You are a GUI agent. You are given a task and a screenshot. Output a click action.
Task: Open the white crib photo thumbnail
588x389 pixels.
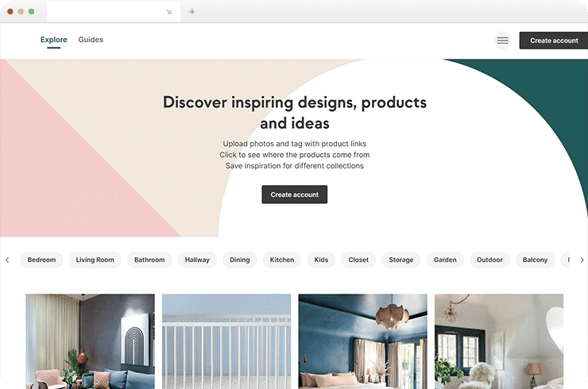click(226, 341)
